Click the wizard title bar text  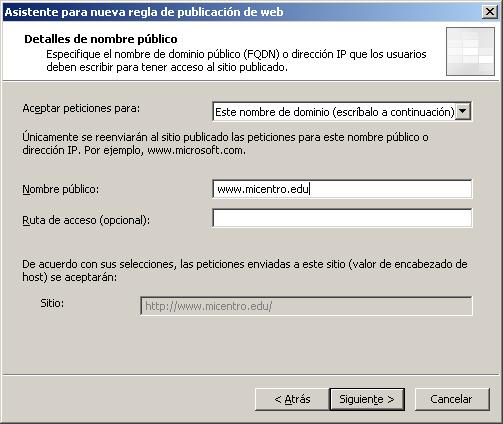[144, 12]
